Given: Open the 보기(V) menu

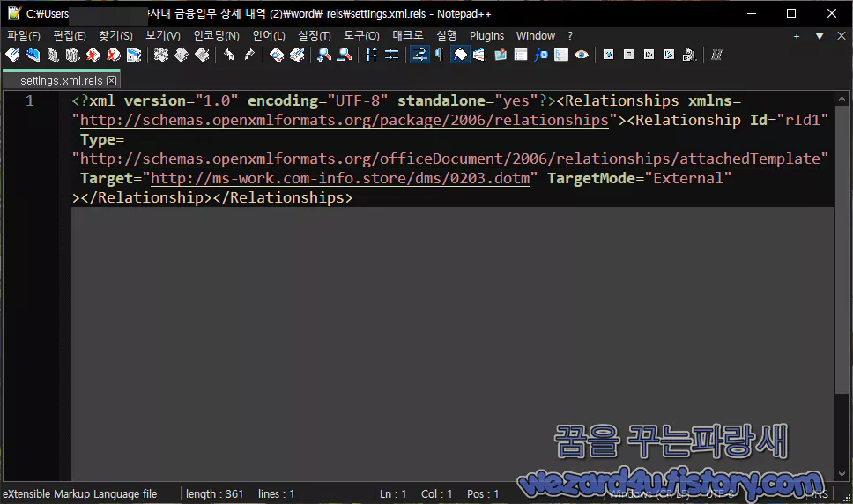Looking at the screenshot, I should (163, 36).
